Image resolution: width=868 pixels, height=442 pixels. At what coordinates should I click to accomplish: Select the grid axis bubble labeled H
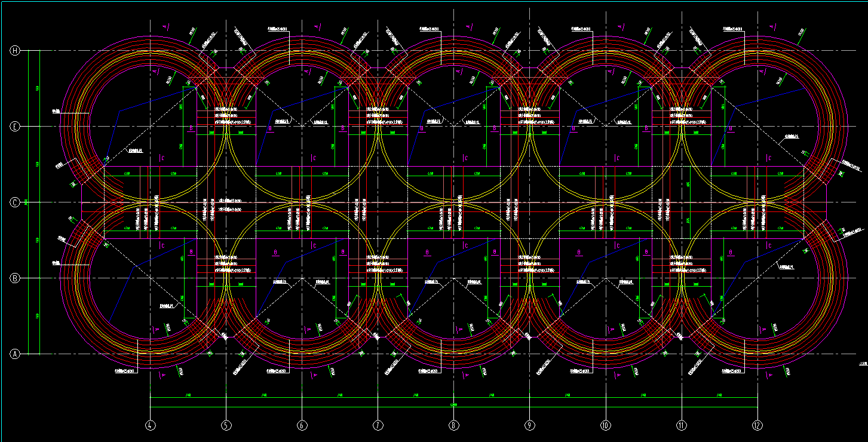(x=16, y=51)
